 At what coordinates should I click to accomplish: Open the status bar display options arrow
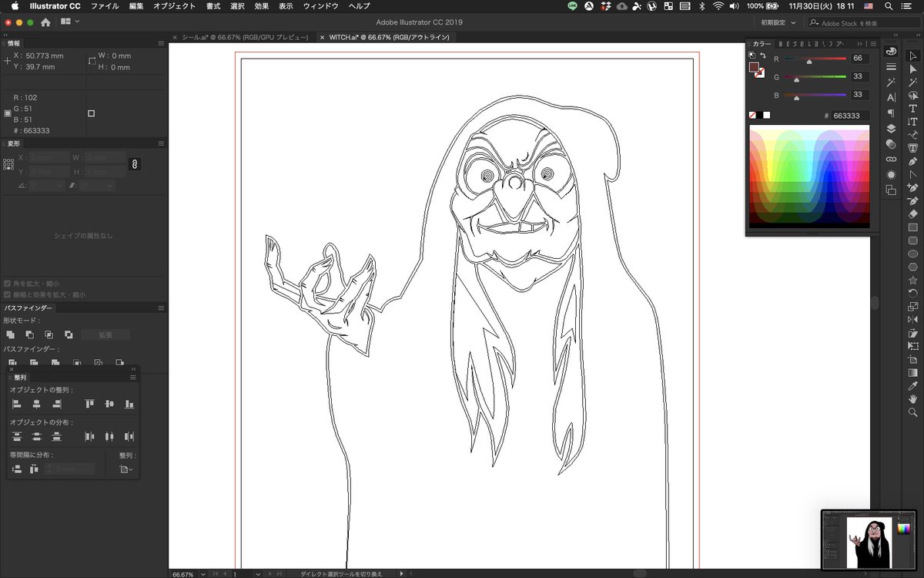(402, 574)
